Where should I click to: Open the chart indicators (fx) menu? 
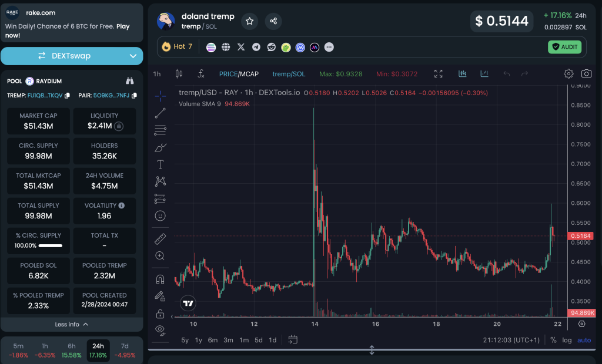pyautogui.click(x=201, y=74)
